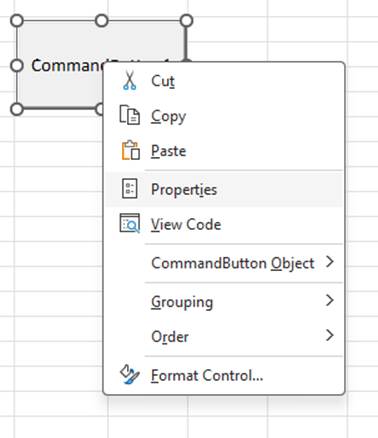Choose Copy from the context menu
This screenshot has height=438, width=378.
coord(224,116)
